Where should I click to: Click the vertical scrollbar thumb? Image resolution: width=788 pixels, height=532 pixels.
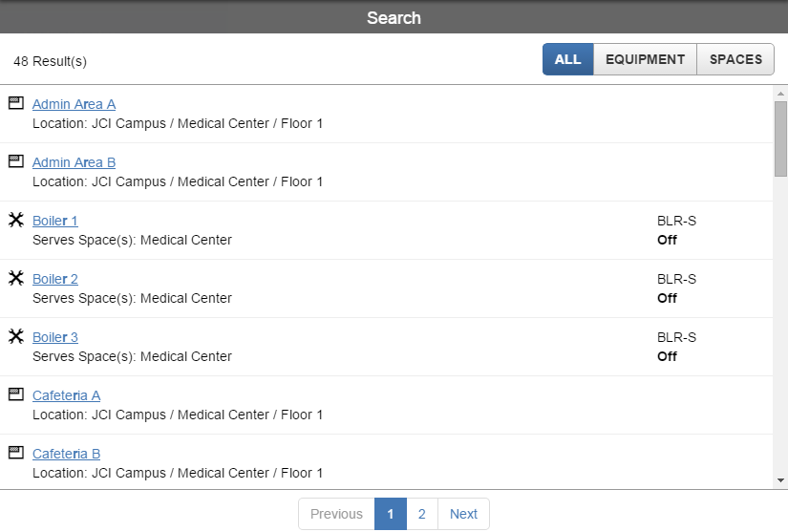(780, 138)
